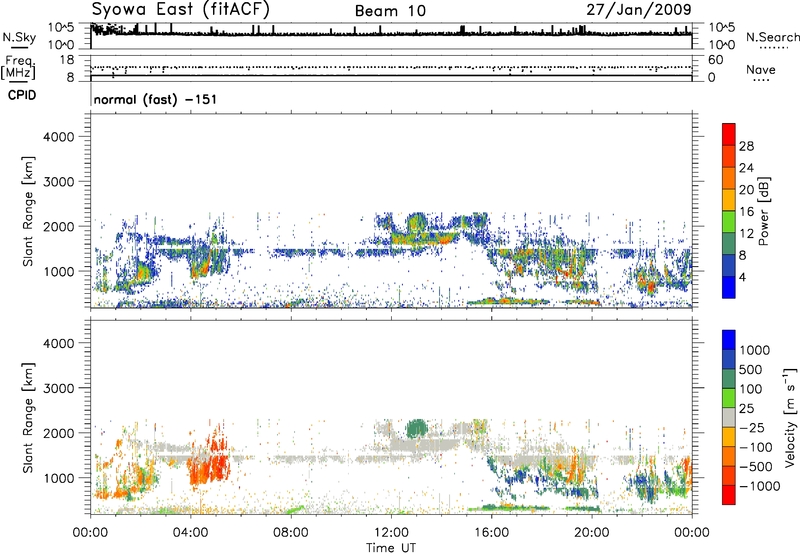Click the red bottom segment of the velocity colorbar
Screen dimensions: 800x554
729,495
